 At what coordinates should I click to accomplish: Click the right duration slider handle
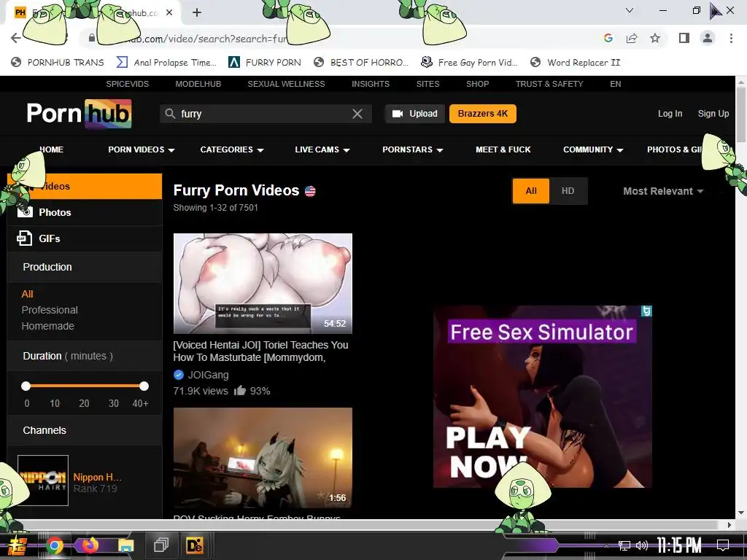[144, 386]
